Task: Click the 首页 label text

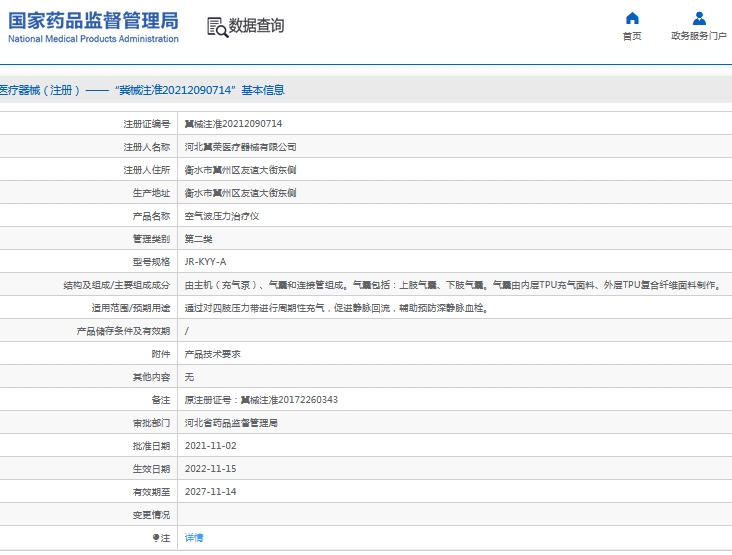Action: (x=632, y=36)
